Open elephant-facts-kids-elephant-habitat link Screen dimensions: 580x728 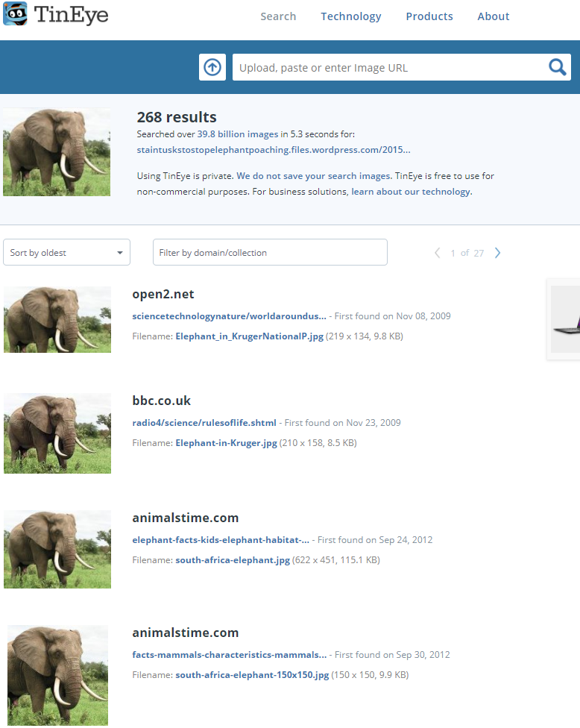(x=221, y=540)
